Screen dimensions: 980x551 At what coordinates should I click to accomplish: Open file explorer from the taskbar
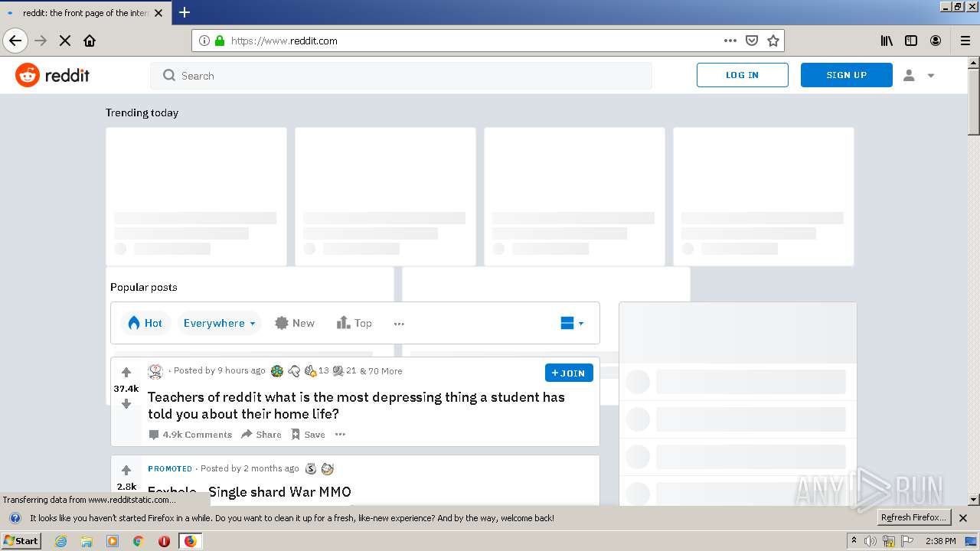(87, 541)
